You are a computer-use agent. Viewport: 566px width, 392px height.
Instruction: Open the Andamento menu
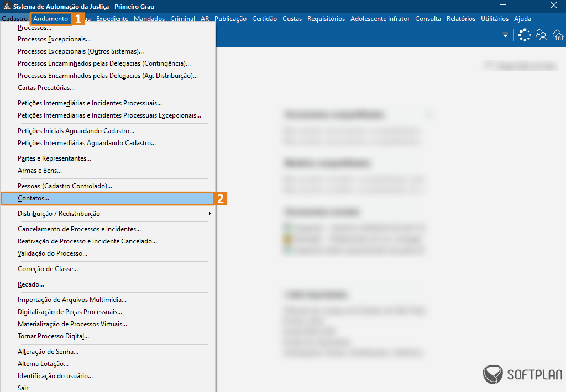pos(51,19)
